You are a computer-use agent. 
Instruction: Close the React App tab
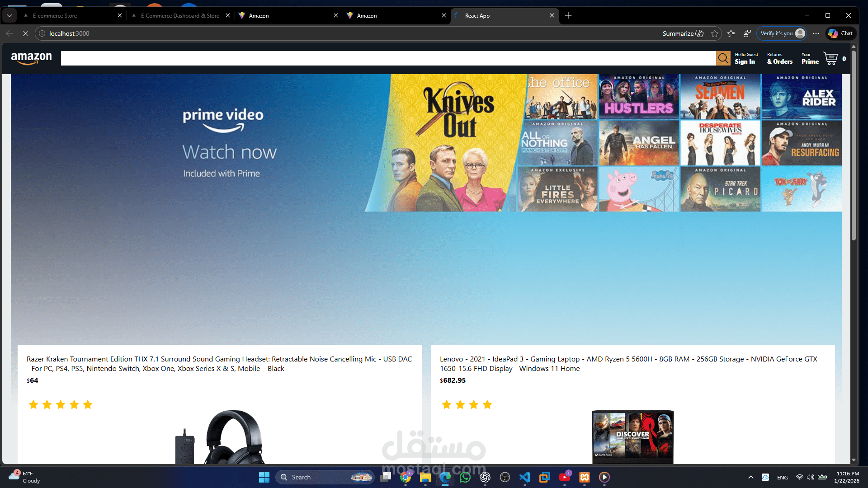(552, 15)
